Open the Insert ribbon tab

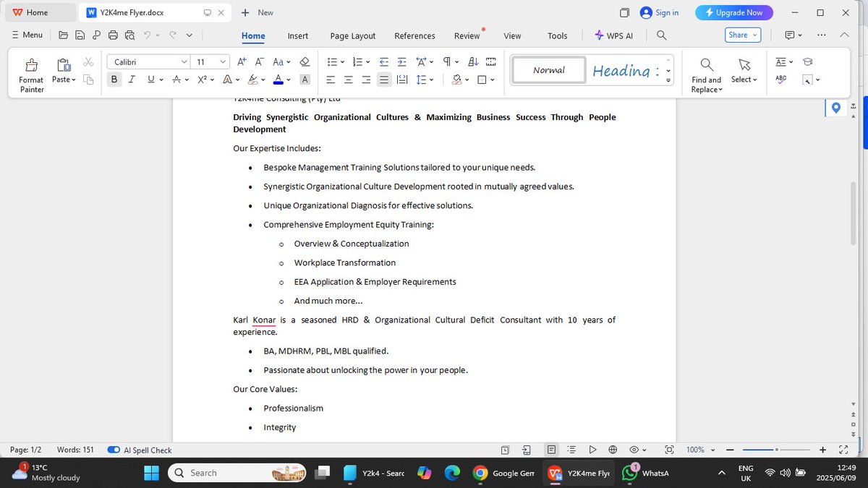[x=298, y=35]
